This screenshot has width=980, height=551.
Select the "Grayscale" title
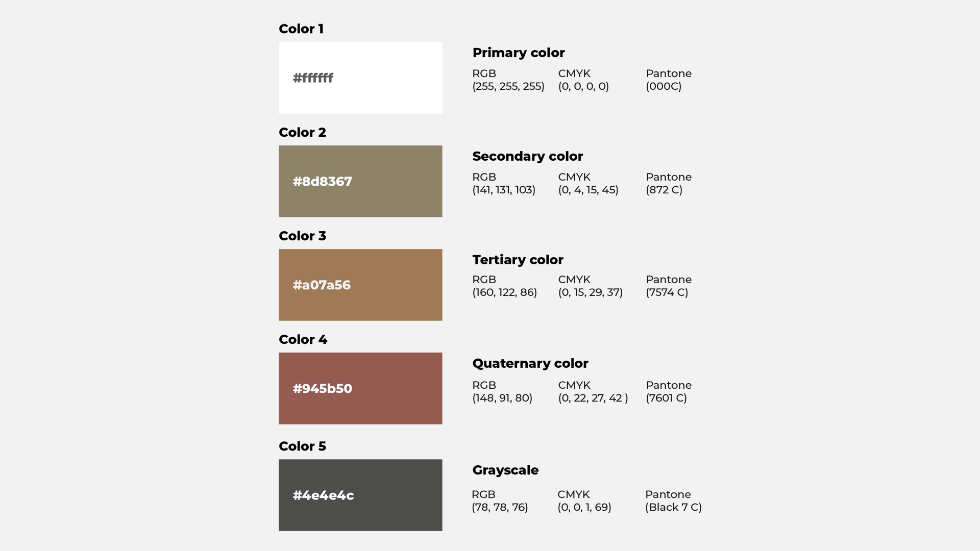505,470
